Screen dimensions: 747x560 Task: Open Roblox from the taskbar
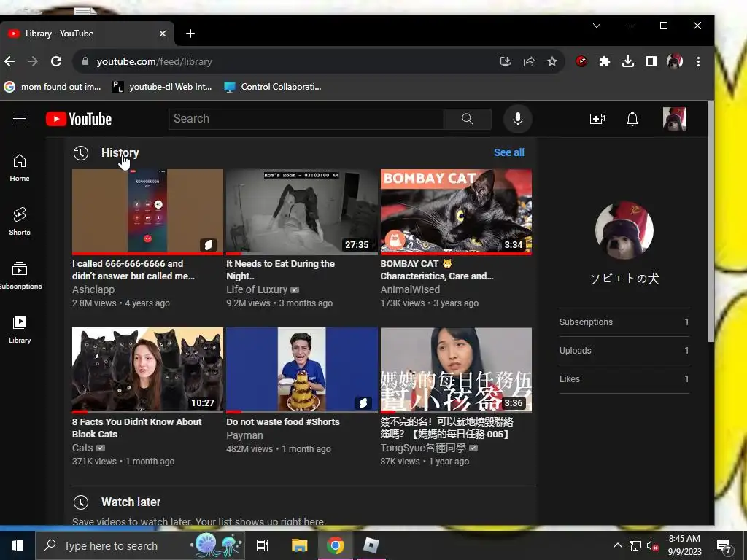tap(371, 545)
